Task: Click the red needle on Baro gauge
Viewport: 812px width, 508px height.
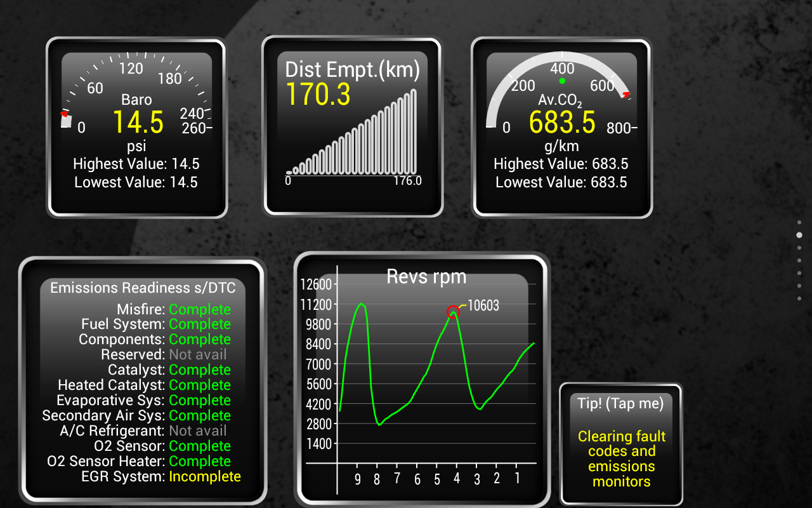Action: 64,114
